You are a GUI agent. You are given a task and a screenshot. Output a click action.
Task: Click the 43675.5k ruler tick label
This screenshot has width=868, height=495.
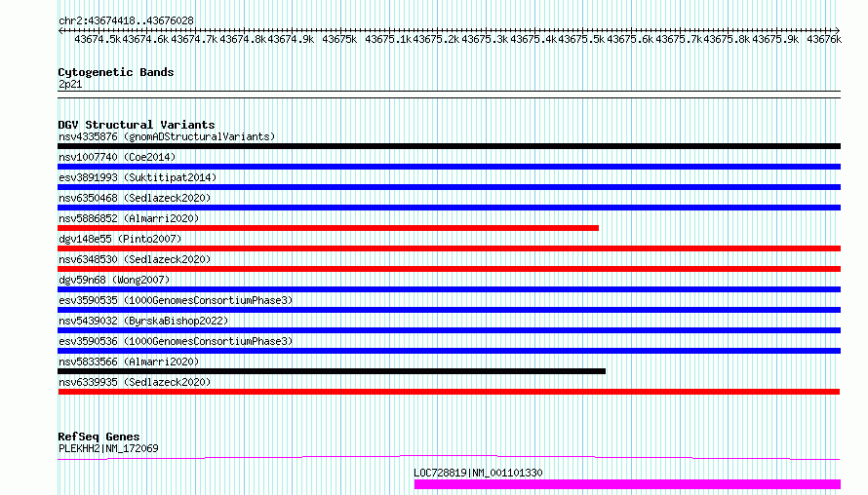pyautogui.click(x=581, y=39)
